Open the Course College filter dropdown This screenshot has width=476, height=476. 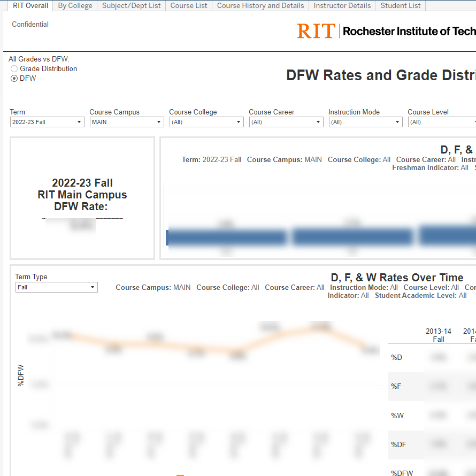[206, 122]
